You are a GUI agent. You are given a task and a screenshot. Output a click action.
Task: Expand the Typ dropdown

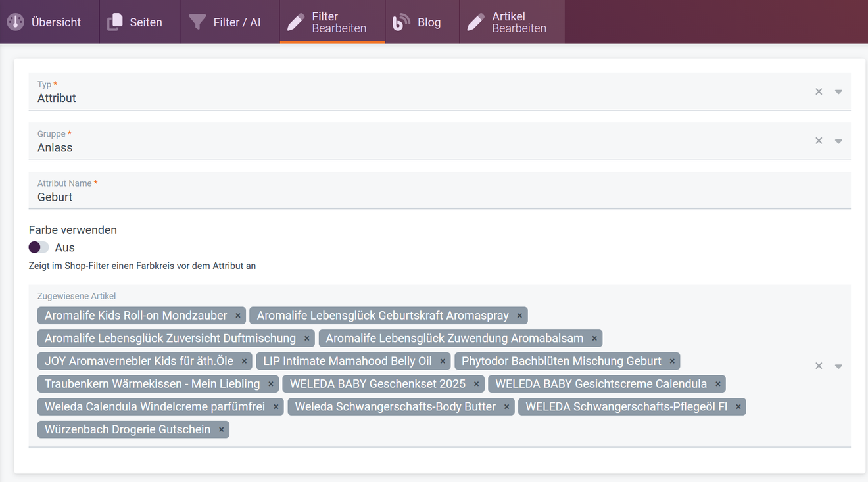(838, 92)
